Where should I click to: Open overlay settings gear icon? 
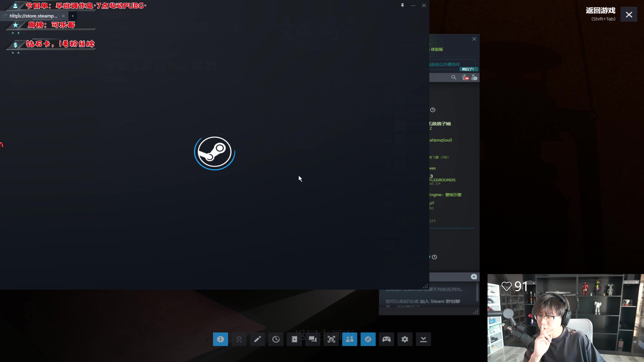click(405, 339)
